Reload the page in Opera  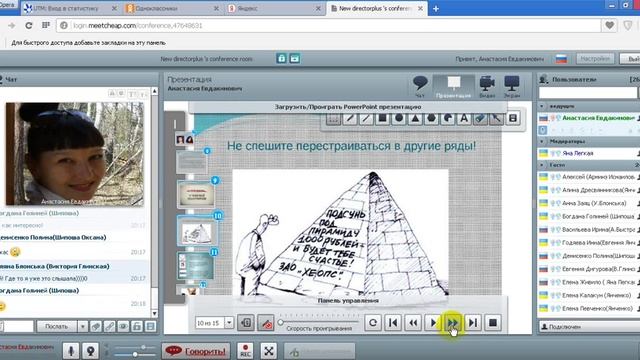(29, 26)
